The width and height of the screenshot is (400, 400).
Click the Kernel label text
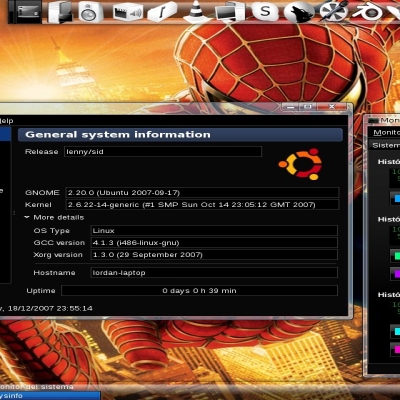pyautogui.click(x=38, y=205)
